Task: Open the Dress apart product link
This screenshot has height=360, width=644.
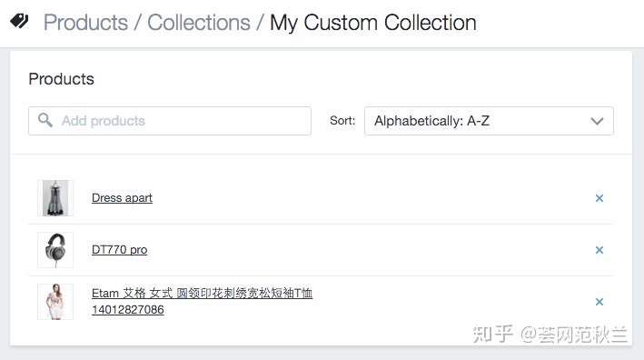Action: pyautogui.click(x=122, y=198)
